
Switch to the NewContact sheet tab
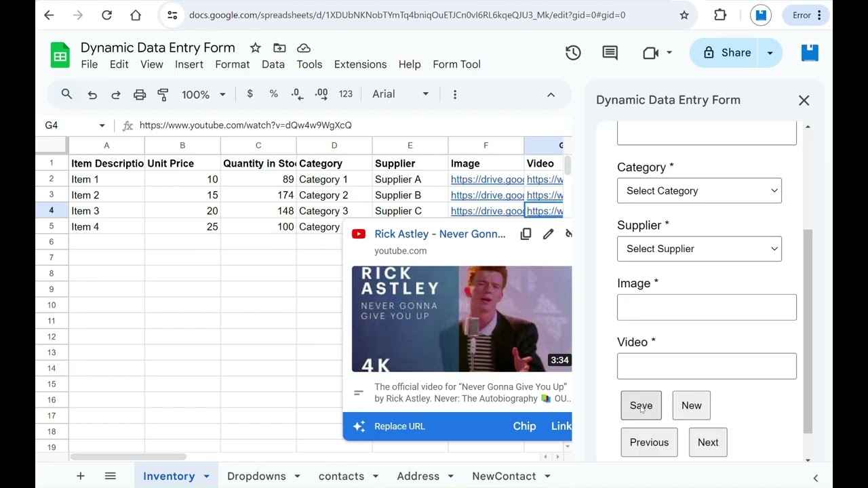(503, 476)
